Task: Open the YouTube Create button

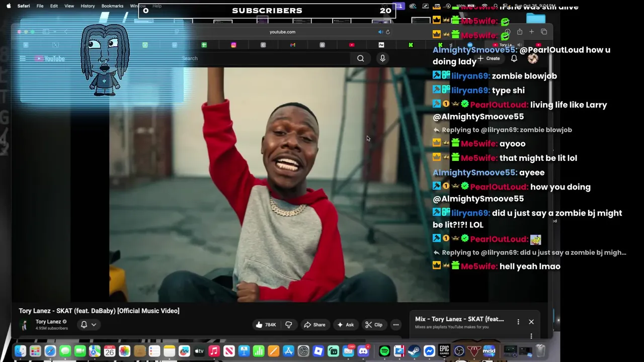Action: [x=489, y=58]
